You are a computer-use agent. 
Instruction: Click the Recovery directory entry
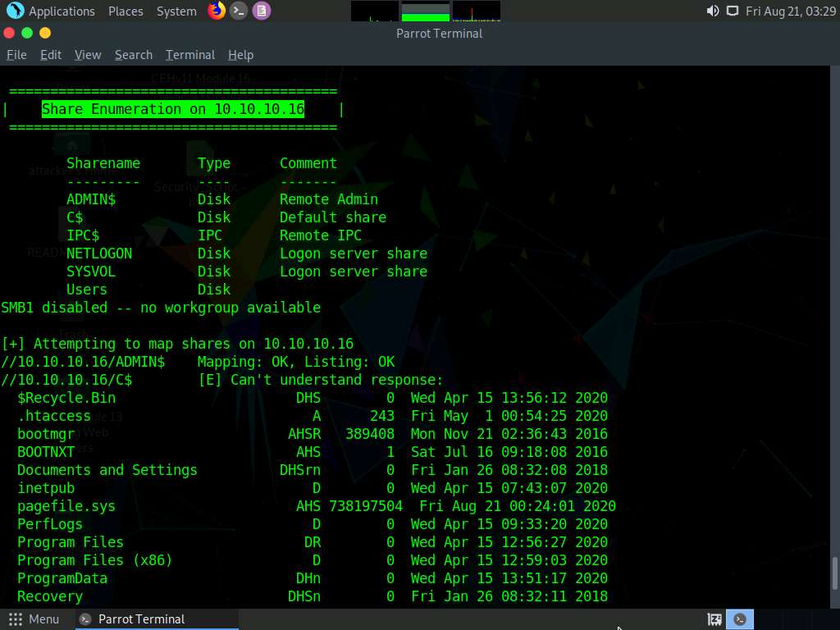50,597
